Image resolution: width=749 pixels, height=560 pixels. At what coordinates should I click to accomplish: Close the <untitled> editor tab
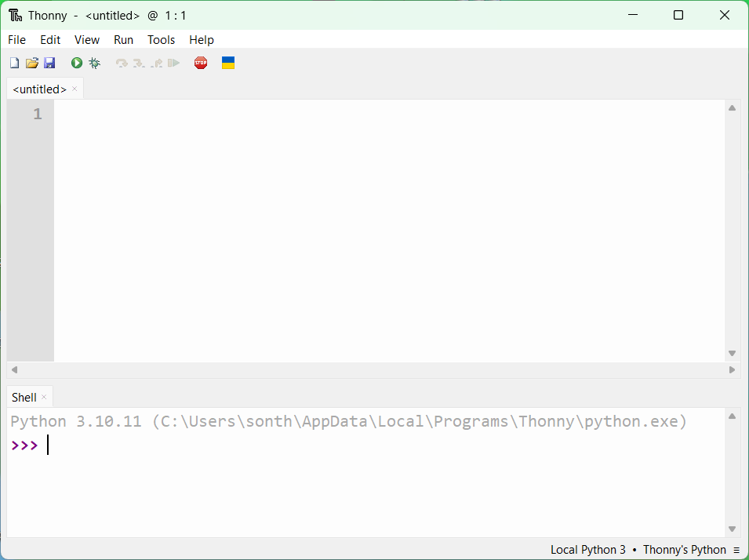75,89
